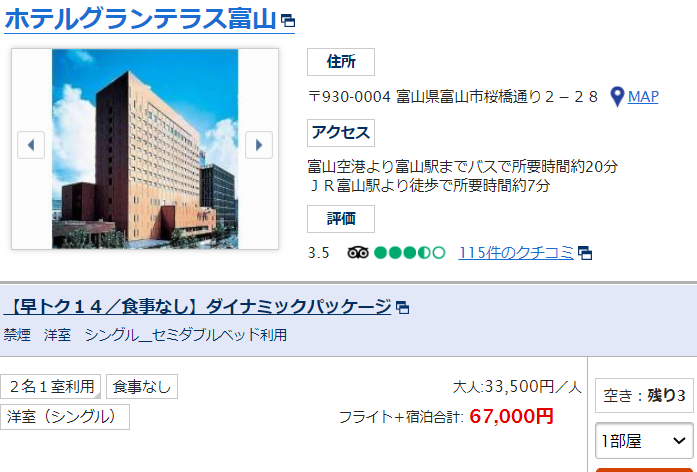Click the 空き:残り3 availability box

coord(644,395)
